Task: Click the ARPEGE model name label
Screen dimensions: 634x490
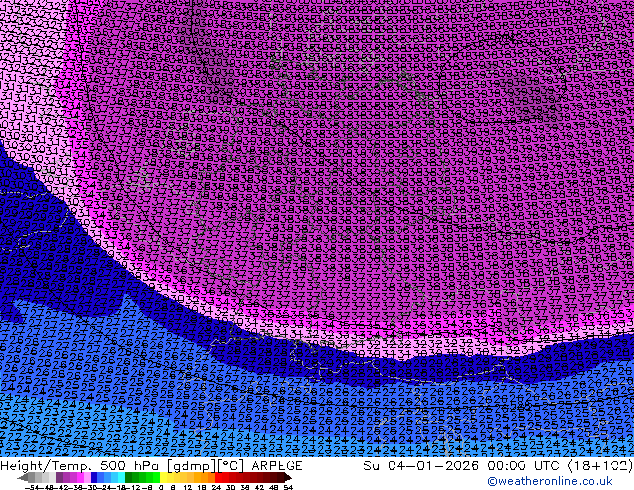Action: click(x=277, y=465)
